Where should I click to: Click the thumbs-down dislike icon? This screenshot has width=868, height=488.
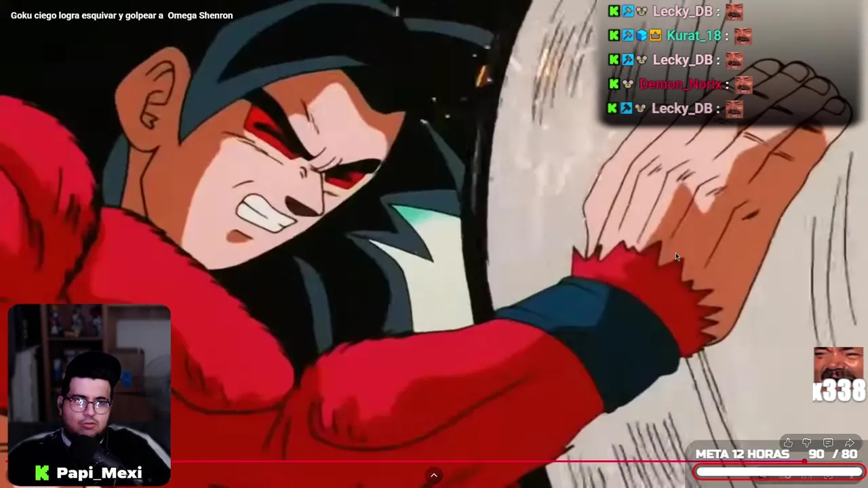(x=807, y=443)
